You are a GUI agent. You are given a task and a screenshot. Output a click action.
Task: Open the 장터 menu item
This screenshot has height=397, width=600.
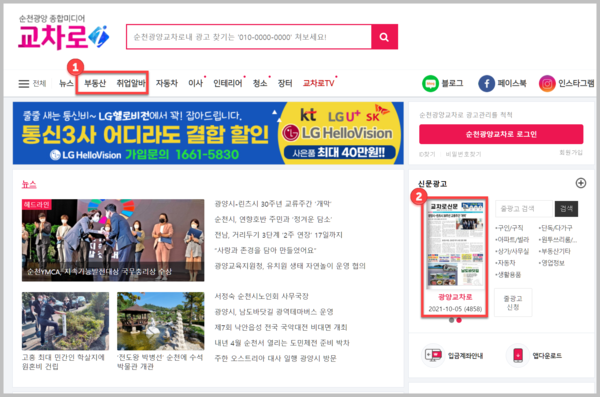click(x=285, y=83)
